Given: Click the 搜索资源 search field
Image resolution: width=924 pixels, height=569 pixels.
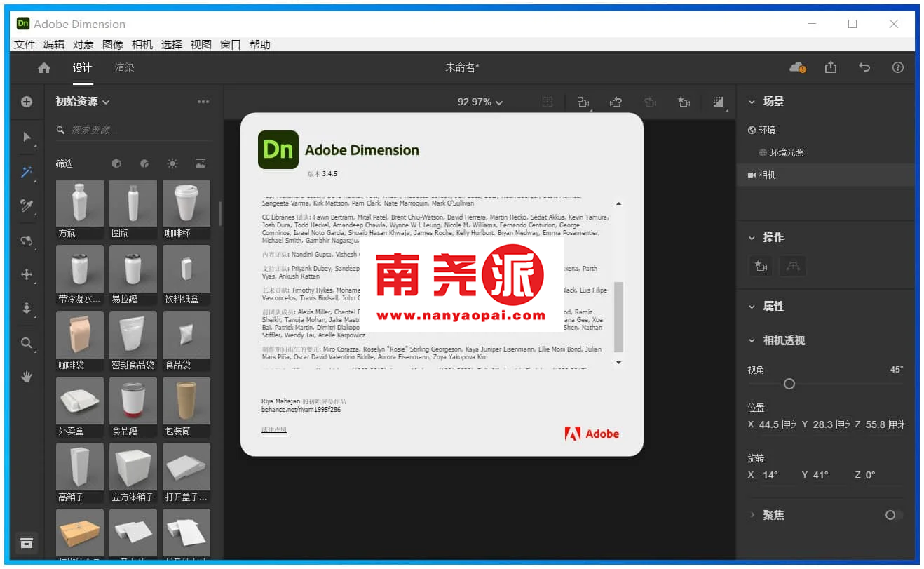Looking at the screenshot, I should click(133, 130).
